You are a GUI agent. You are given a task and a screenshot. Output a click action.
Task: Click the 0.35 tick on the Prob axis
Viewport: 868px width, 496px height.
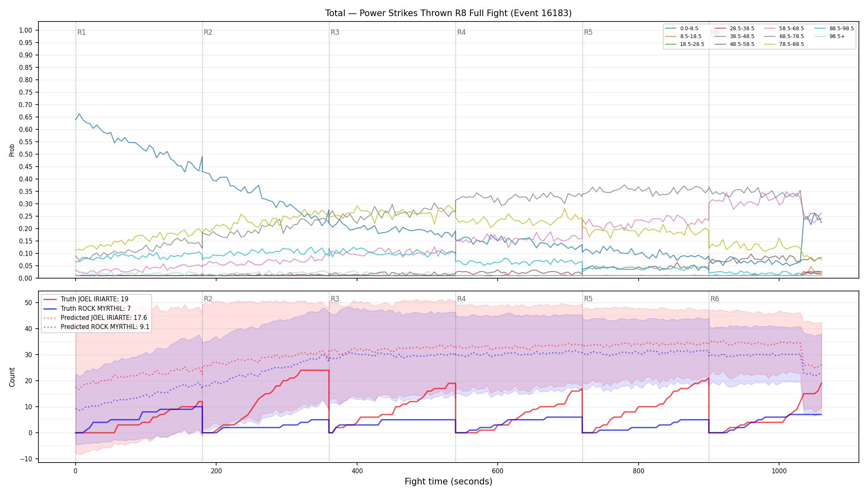(x=26, y=191)
